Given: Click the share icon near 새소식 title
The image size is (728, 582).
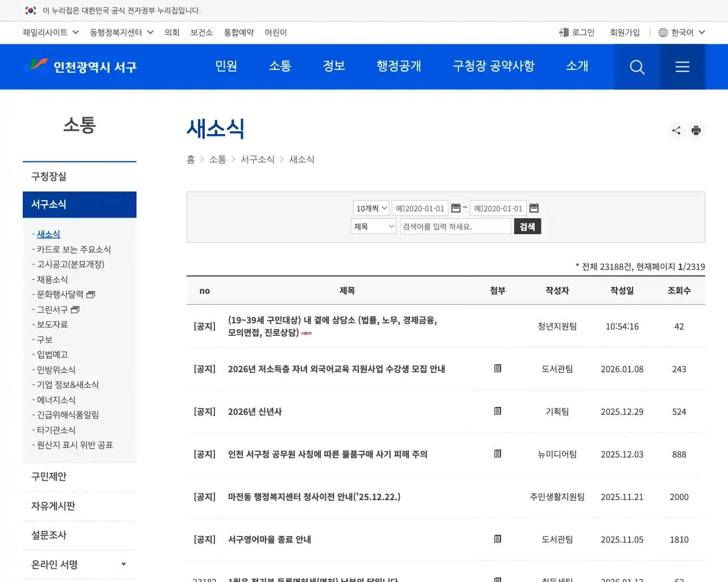Looking at the screenshot, I should (x=676, y=130).
